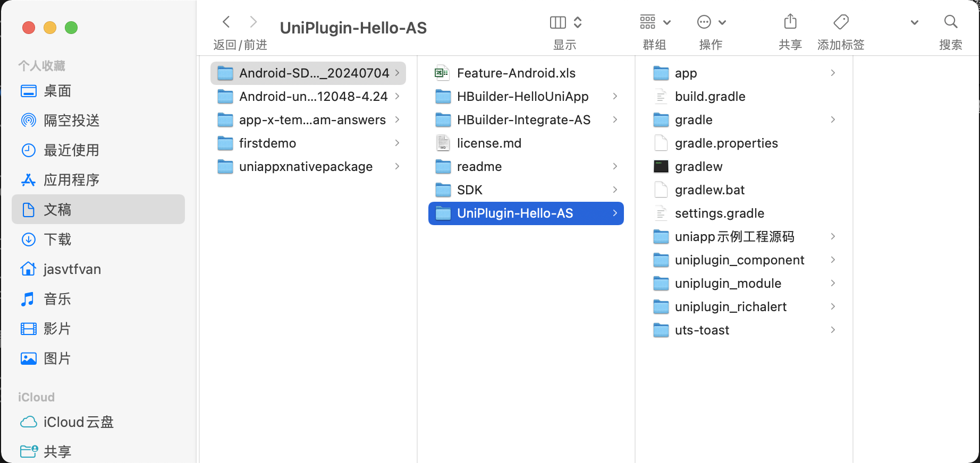The image size is (980, 463).
Task: Click the group-by grid icon
Action: point(648,22)
